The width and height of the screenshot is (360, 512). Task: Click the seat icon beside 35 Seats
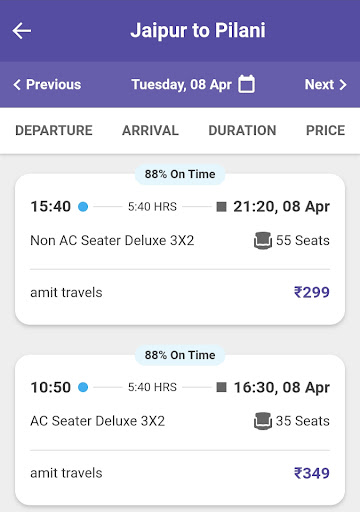pyautogui.click(x=263, y=421)
